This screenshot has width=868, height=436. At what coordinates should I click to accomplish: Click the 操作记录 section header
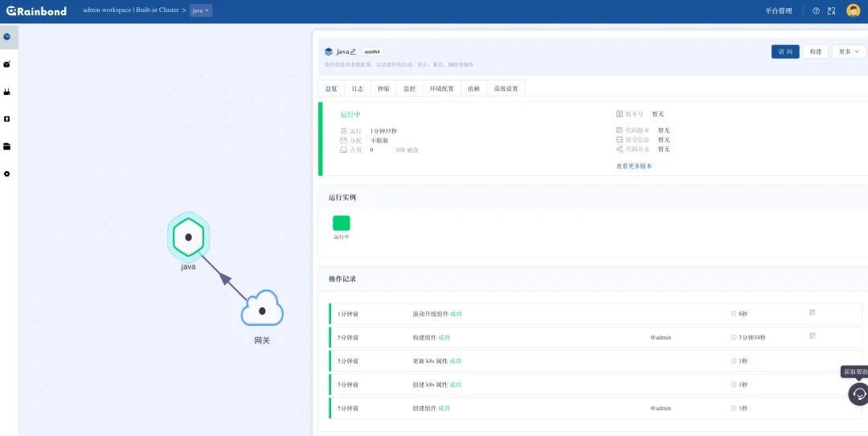(x=342, y=278)
